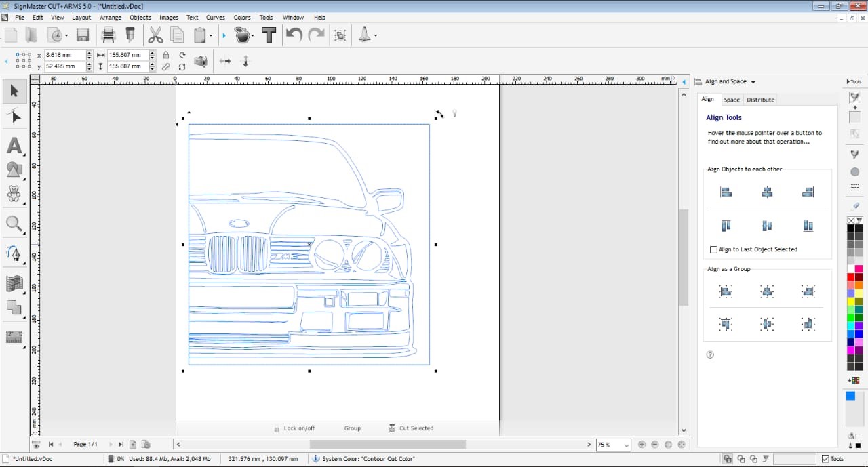Expand the Tools panel header arrow
Image resolution: width=868 pixels, height=467 pixels.
pyautogui.click(x=848, y=82)
